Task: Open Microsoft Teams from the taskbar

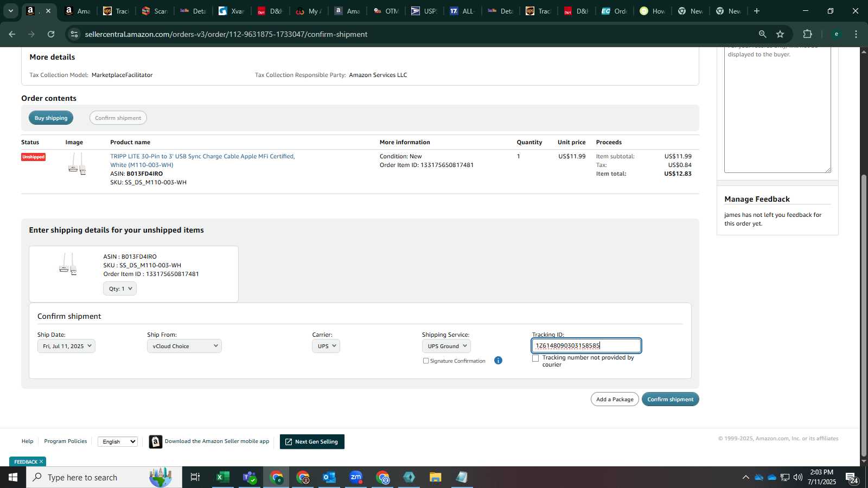Action: point(250,477)
